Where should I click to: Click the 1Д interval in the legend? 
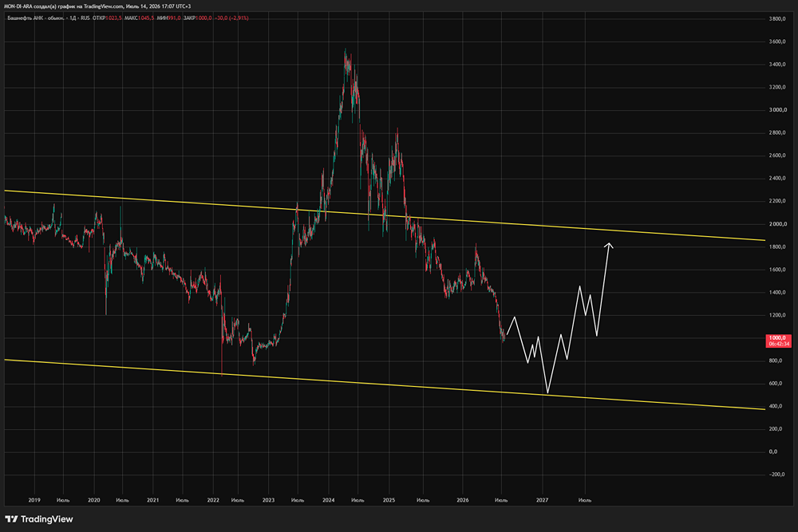click(x=73, y=18)
